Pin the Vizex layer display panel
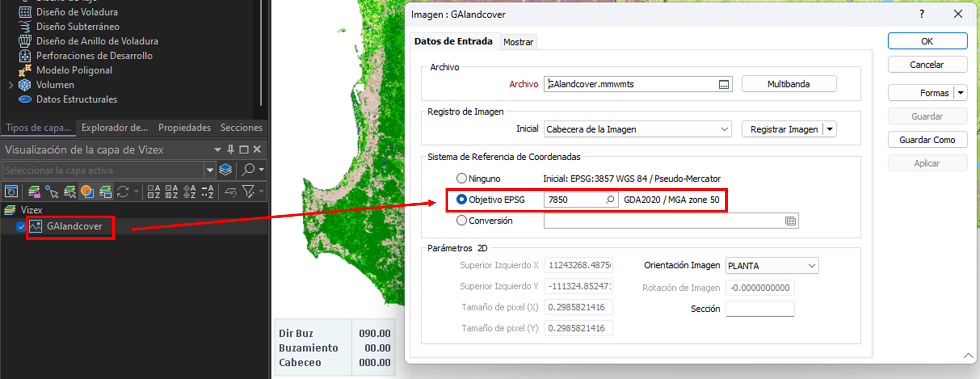Image resolution: width=980 pixels, height=379 pixels. click(231, 149)
